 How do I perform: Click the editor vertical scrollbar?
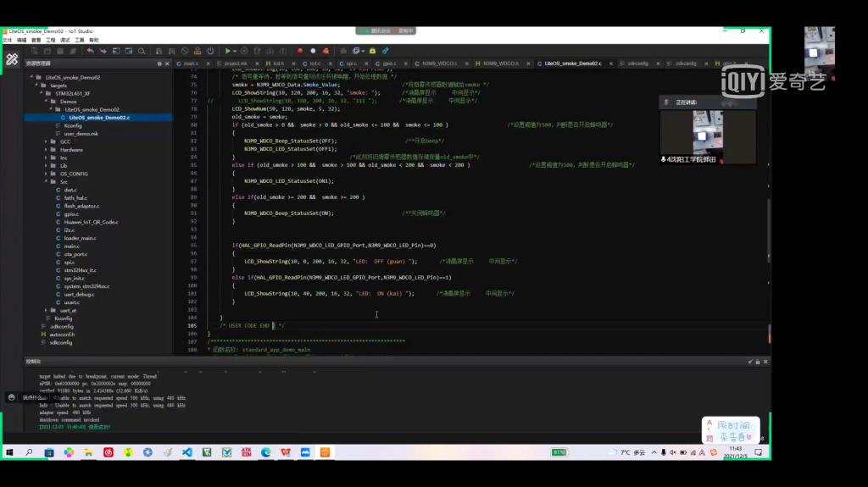coord(769,232)
